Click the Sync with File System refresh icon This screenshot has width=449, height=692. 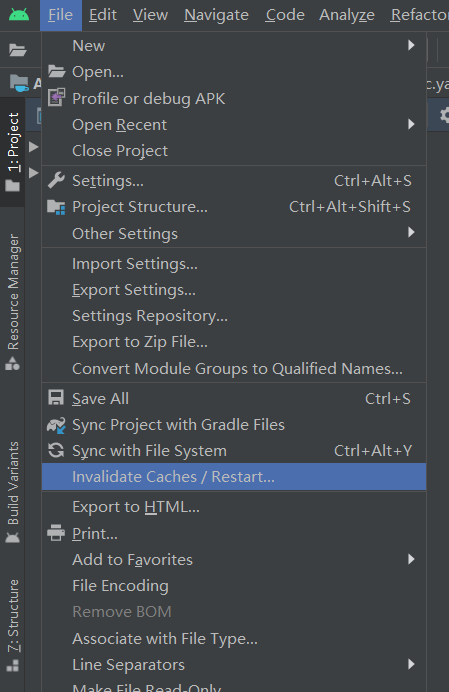pyautogui.click(x=56, y=451)
